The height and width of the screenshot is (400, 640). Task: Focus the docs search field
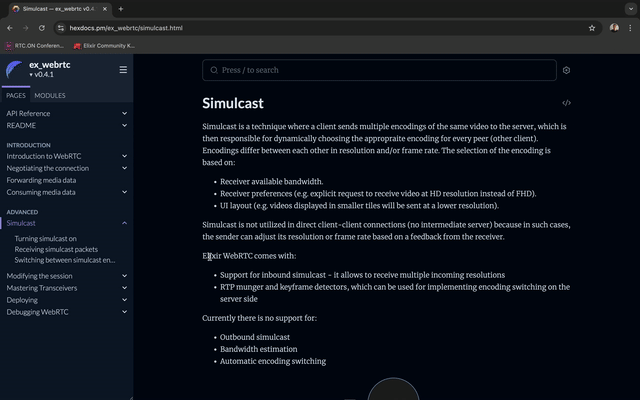[x=380, y=70]
